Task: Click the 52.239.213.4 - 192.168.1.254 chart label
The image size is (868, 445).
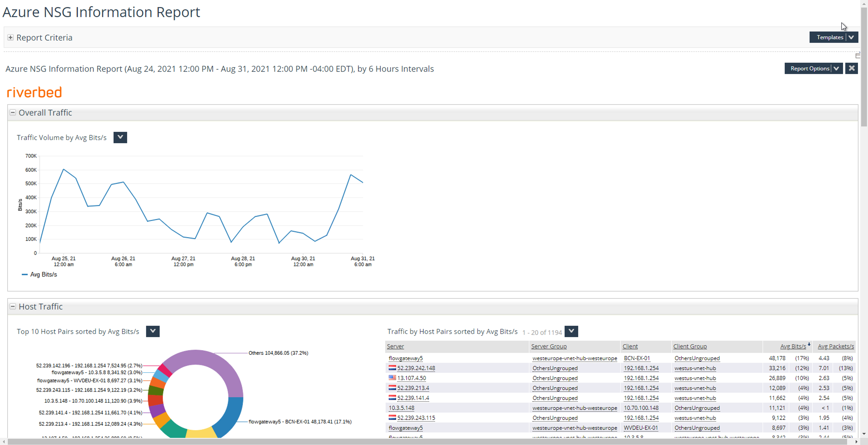Action: [x=90, y=424]
